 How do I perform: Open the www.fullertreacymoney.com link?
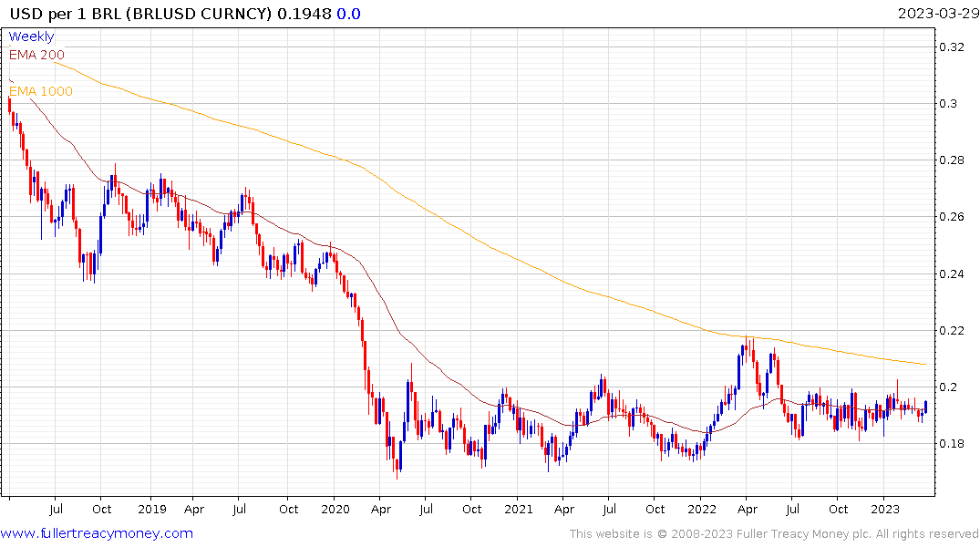97,533
